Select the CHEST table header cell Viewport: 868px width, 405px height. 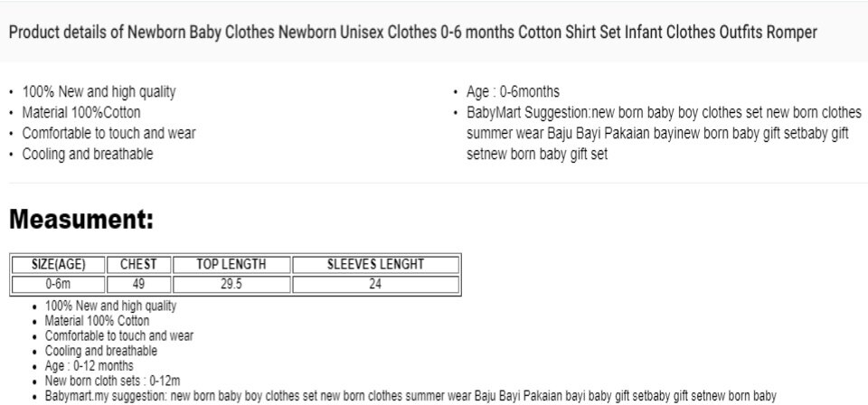click(138, 265)
